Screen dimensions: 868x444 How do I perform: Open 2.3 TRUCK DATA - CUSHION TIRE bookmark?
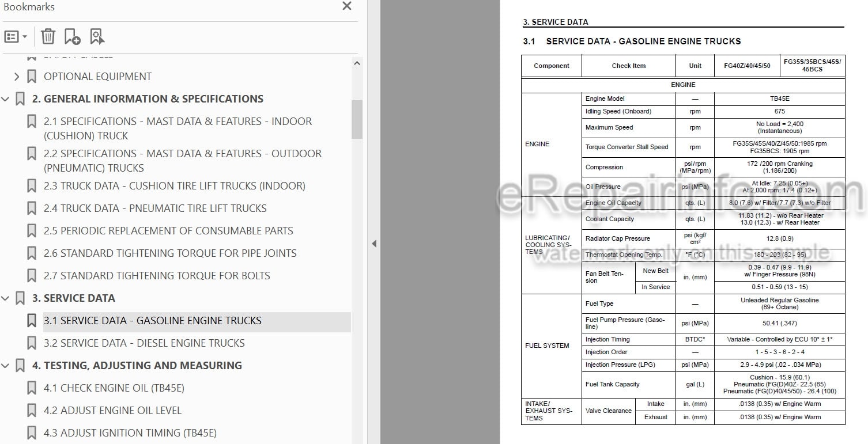[x=175, y=186]
